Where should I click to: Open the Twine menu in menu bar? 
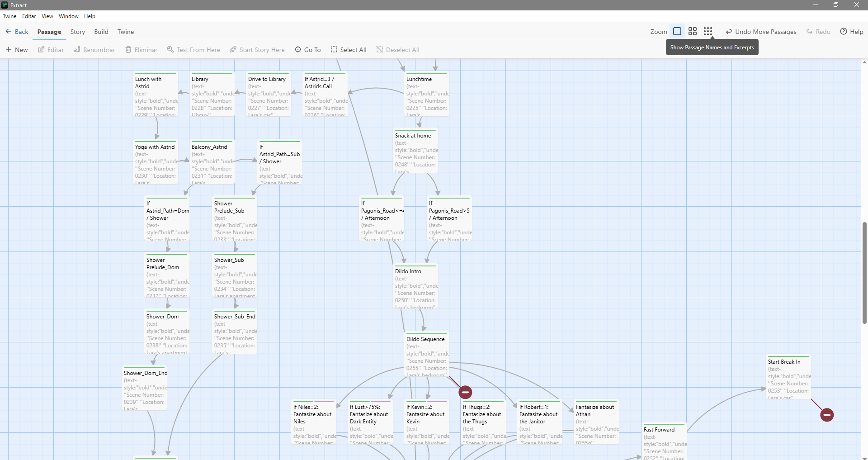coord(9,16)
